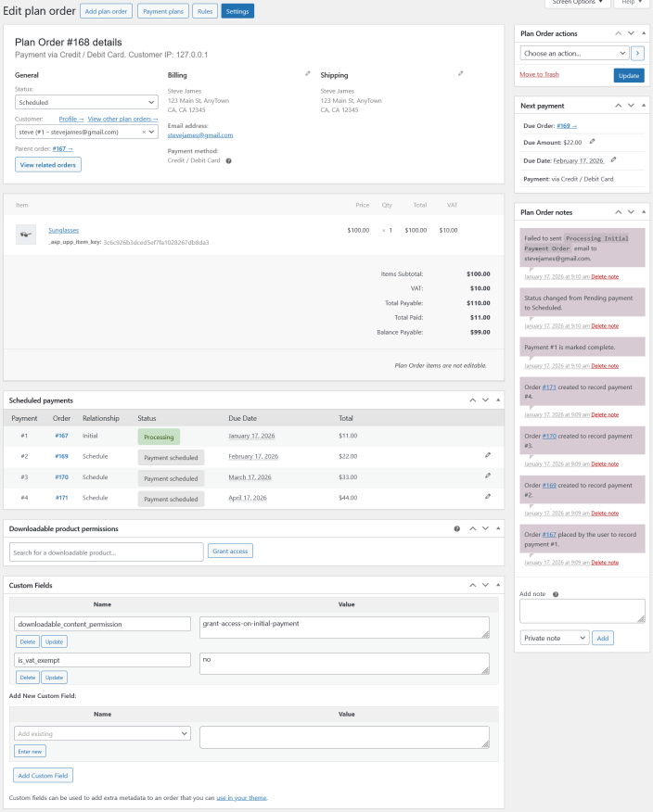Open the Payment plans tab
Viewport: 653px width, 812px height.
click(x=160, y=11)
